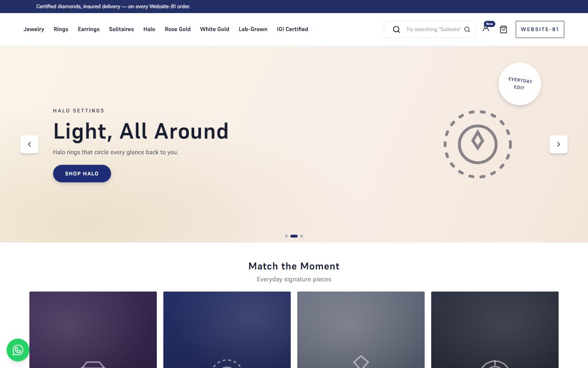588x368 pixels.
Task: Click the dashed halo ring illustration
Action: point(478,144)
